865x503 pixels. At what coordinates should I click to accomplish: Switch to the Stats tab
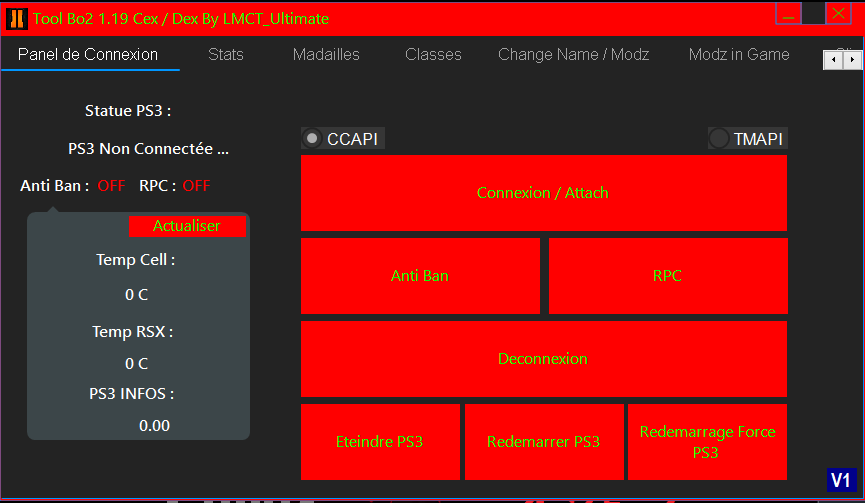click(226, 54)
